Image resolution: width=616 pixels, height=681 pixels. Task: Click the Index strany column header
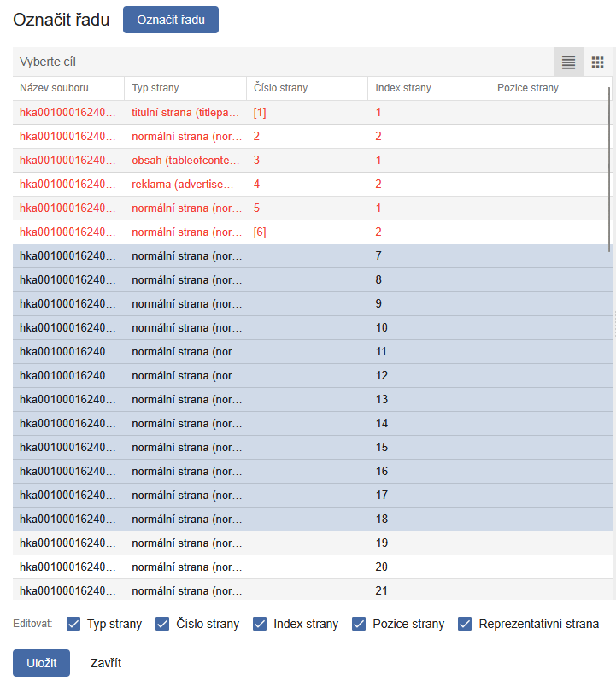403,88
